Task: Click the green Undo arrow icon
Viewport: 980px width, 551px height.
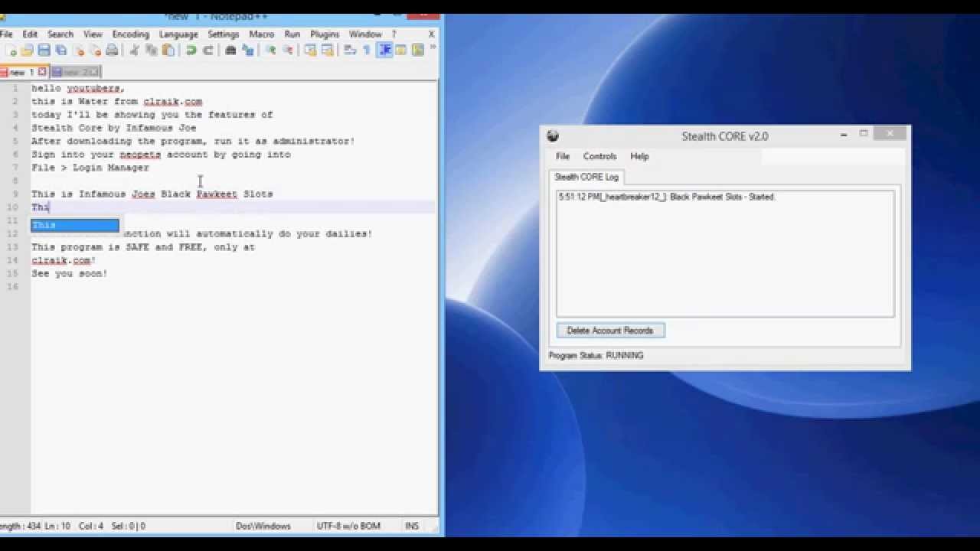Action: [191, 51]
